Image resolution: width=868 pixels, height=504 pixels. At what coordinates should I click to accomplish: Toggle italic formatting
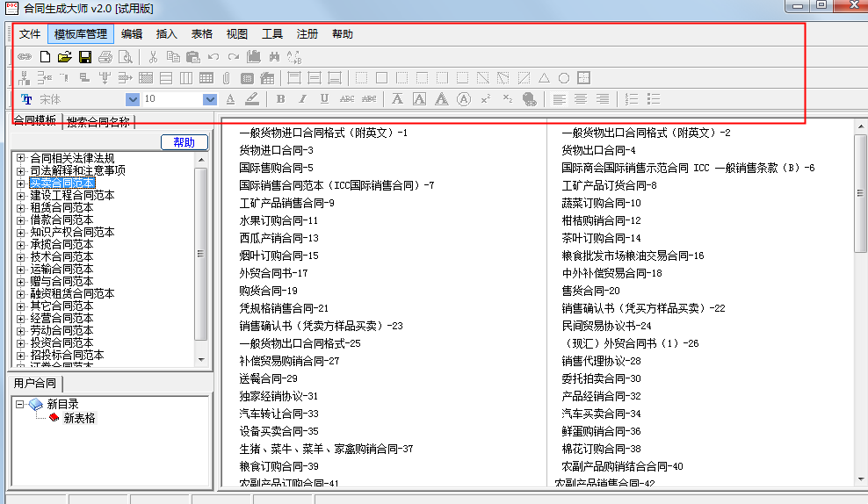(302, 99)
